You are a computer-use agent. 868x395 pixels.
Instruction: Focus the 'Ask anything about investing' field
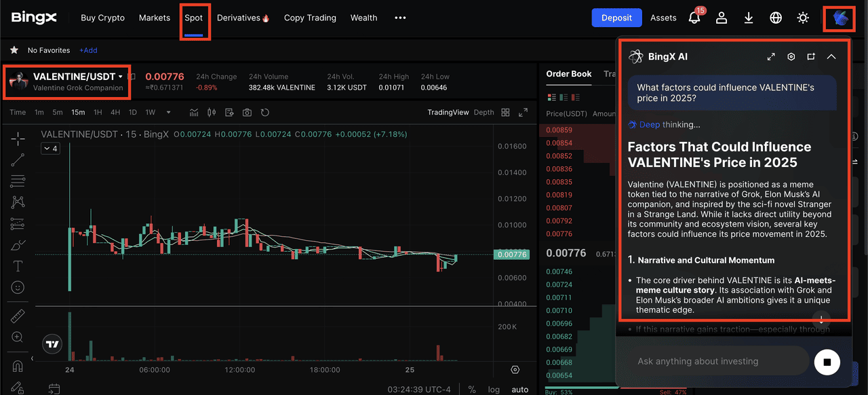[x=717, y=361]
